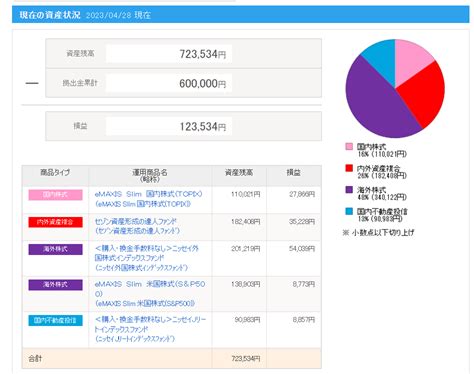Select the 海外株式 badge in S&P500 row
This screenshot has height=374, width=474.
[x=55, y=285]
